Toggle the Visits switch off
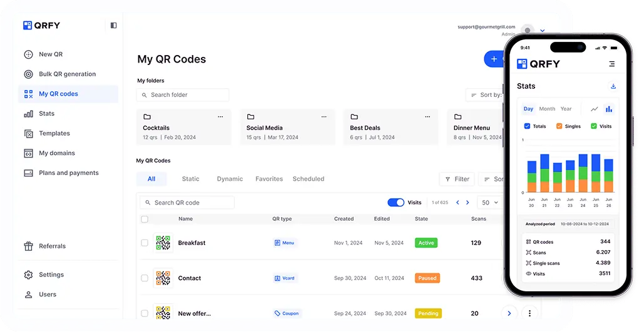 [x=396, y=203]
